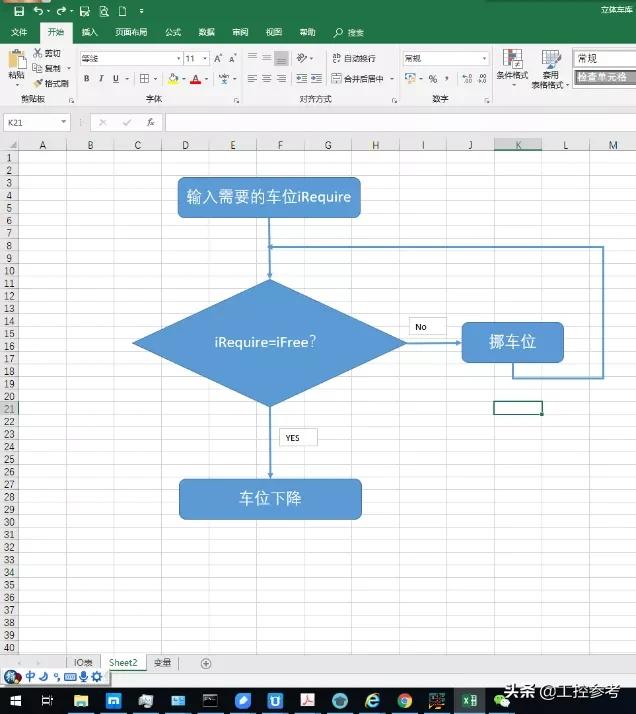Click the Save icon in quick access toolbar
This screenshot has width=636, height=714.
19,11
